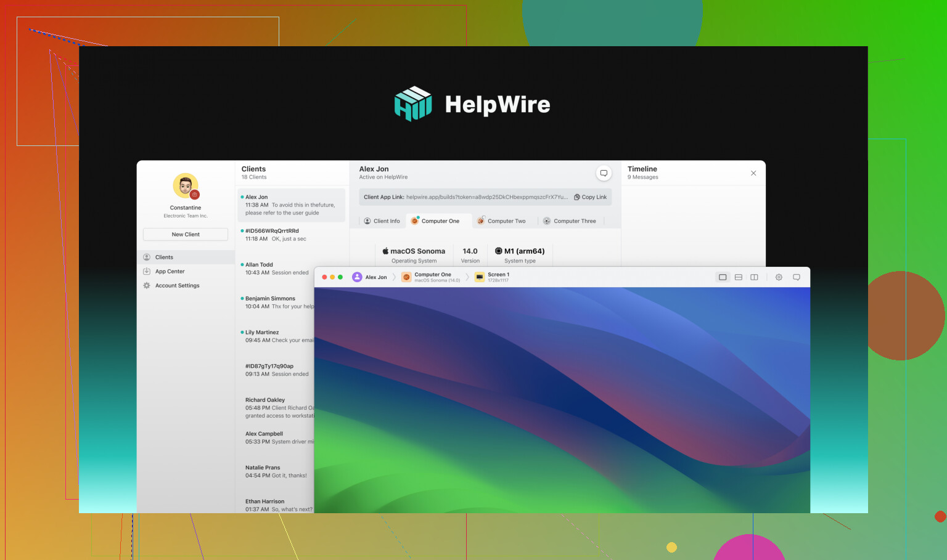Close the Timeline panel
The image size is (947, 560).
[753, 173]
